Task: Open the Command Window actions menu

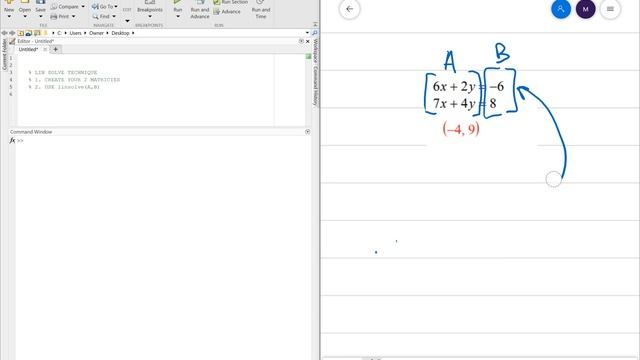Action: click(307, 132)
